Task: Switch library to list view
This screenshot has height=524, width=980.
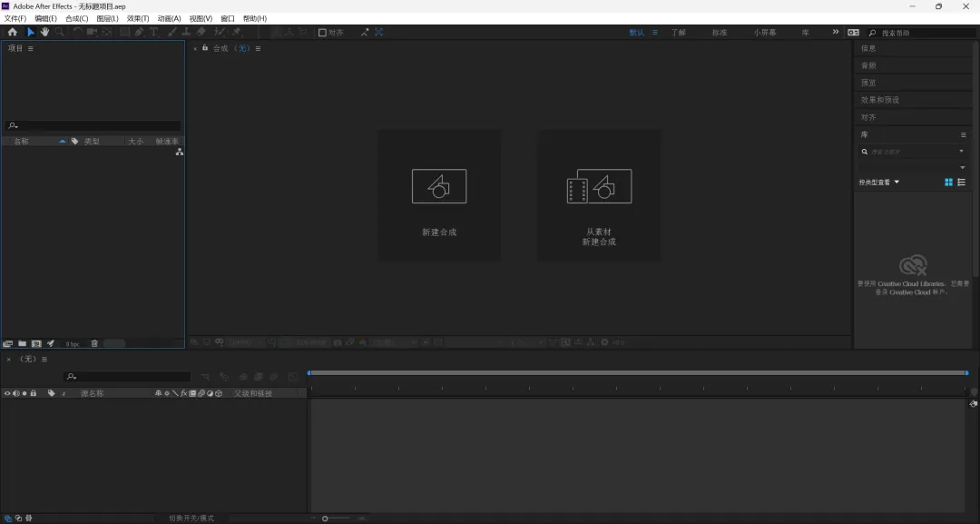Action: 961,182
